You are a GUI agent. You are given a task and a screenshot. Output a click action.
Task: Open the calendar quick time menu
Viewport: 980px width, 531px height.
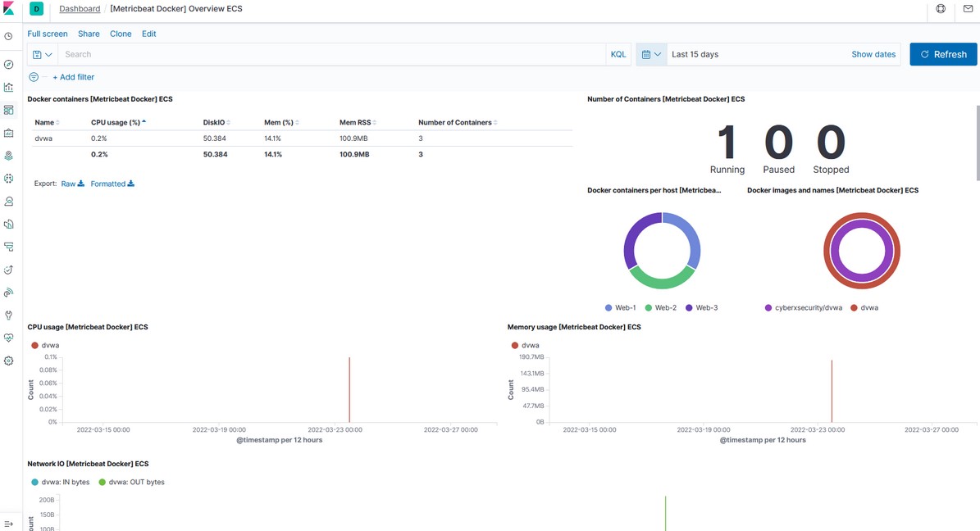(x=651, y=54)
